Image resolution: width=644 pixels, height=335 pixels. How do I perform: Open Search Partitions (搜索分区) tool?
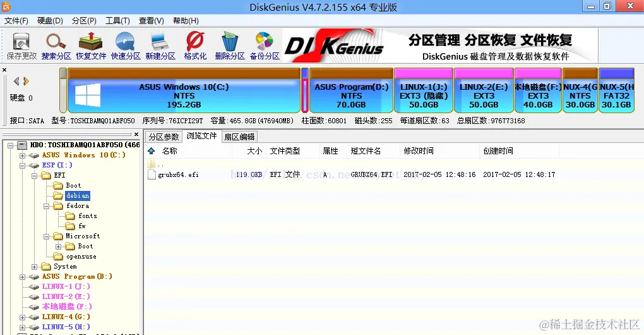tap(56, 46)
